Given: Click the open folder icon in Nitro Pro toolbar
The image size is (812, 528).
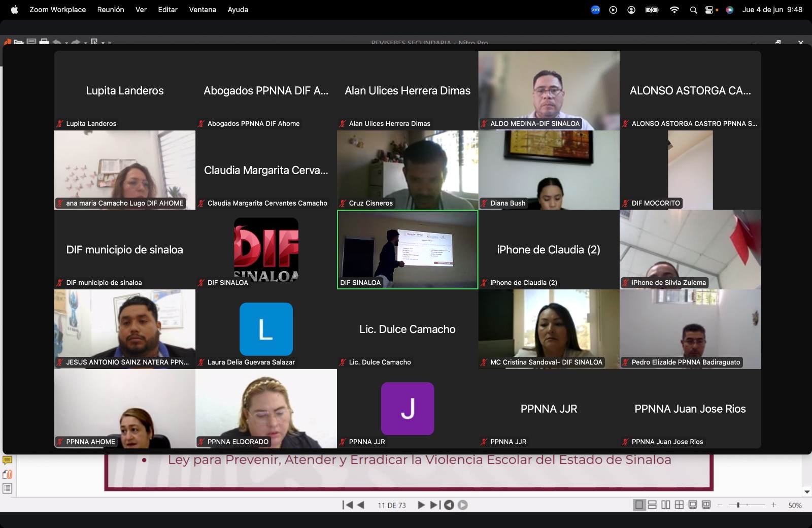Looking at the screenshot, I should [x=18, y=42].
